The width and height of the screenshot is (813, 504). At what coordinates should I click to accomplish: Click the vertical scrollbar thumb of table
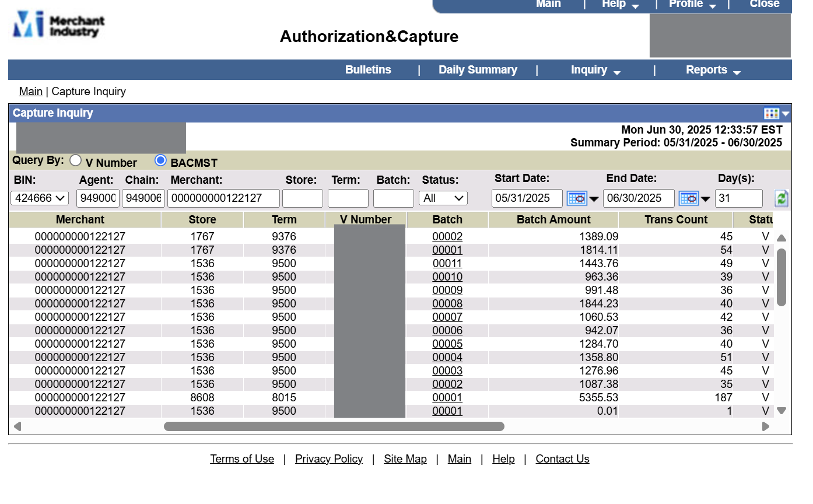[782, 277]
